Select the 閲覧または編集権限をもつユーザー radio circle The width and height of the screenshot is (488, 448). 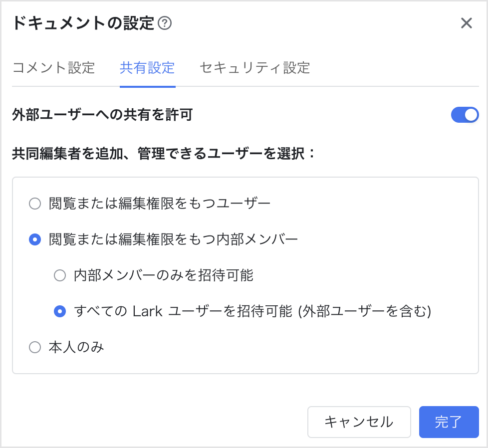point(35,204)
